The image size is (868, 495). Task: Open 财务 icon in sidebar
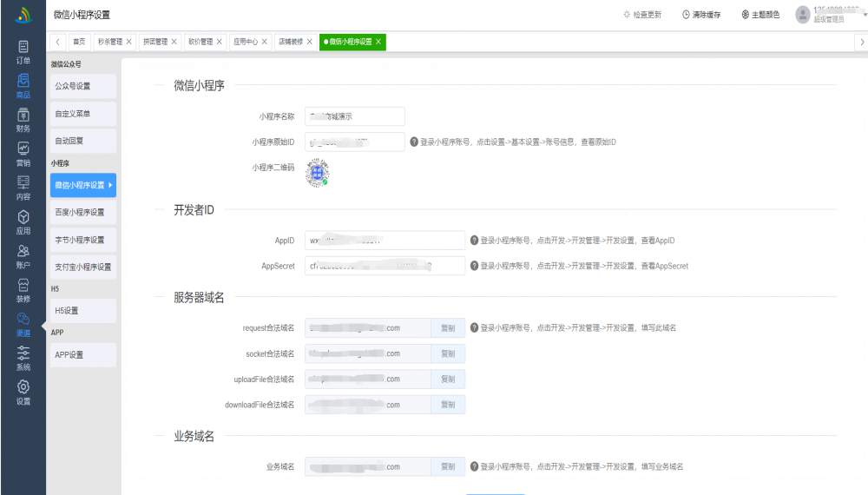23,118
